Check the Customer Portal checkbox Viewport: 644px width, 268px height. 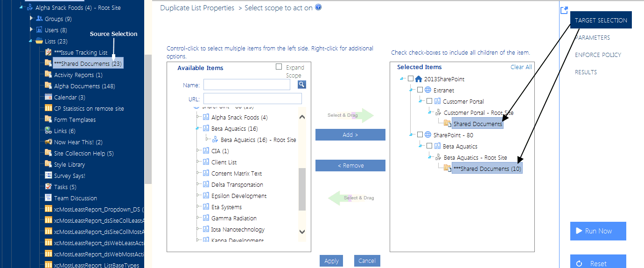429,101
